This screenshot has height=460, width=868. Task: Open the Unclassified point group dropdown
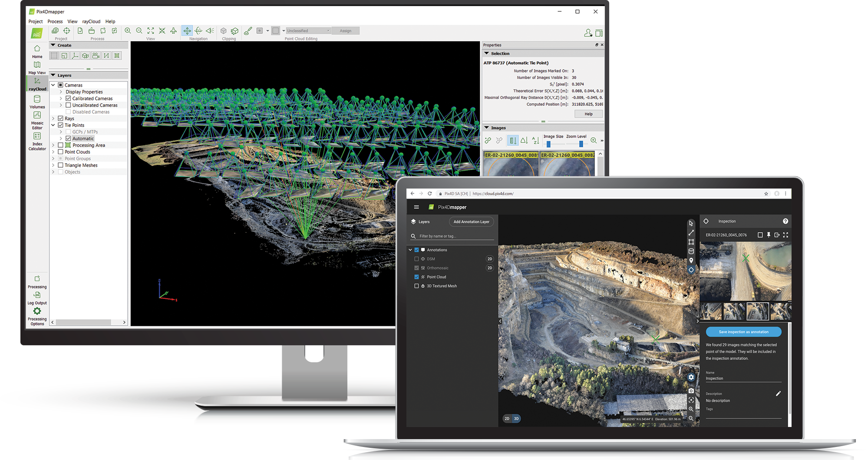click(308, 30)
